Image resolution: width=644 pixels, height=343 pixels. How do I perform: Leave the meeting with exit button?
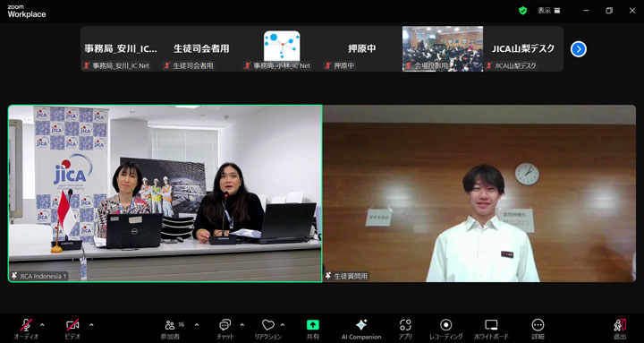[x=620, y=329]
